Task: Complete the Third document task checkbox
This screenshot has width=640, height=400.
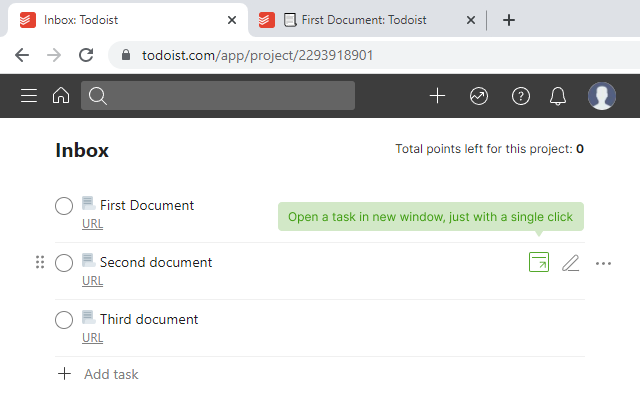Action: coord(64,320)
